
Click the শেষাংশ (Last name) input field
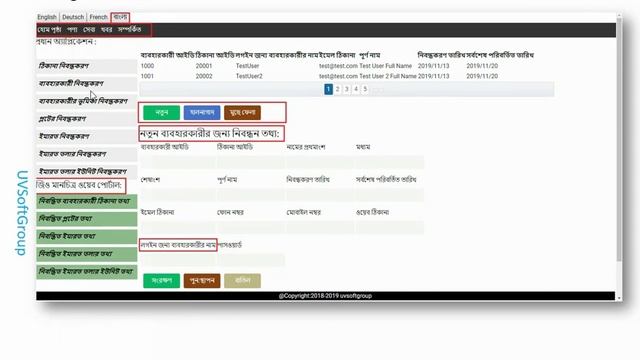178,195
